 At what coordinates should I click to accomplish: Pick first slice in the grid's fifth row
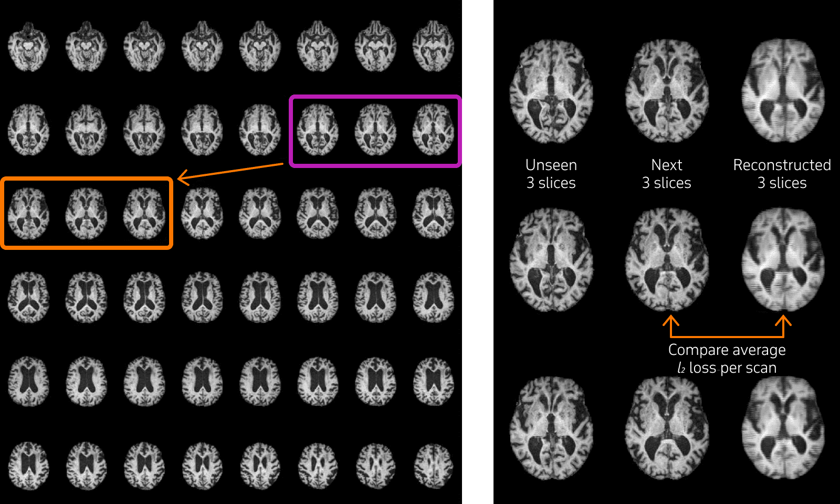click(29, 381)
